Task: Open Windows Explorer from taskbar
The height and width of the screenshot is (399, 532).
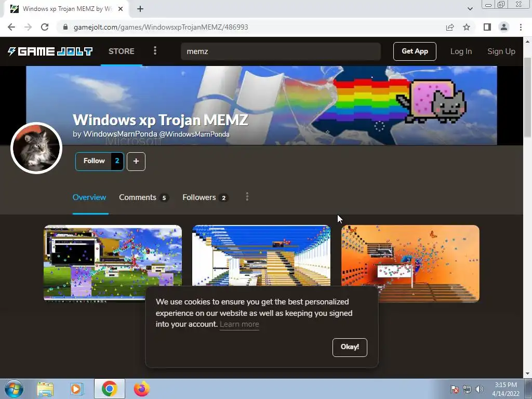Action: pos(45,389)
